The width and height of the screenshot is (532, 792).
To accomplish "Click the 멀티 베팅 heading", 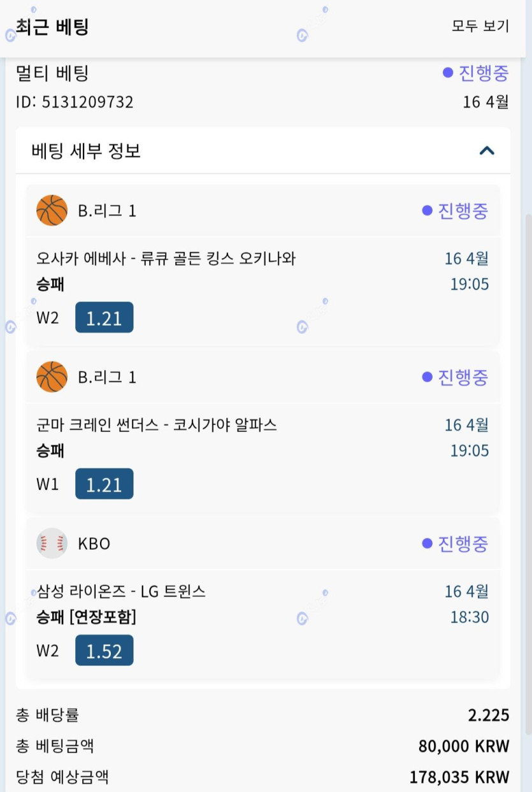I will 52,73.
